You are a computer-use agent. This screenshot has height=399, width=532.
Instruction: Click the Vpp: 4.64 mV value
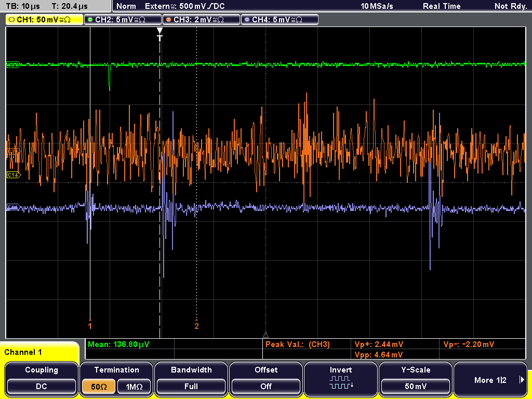click(x=379, y=355)
